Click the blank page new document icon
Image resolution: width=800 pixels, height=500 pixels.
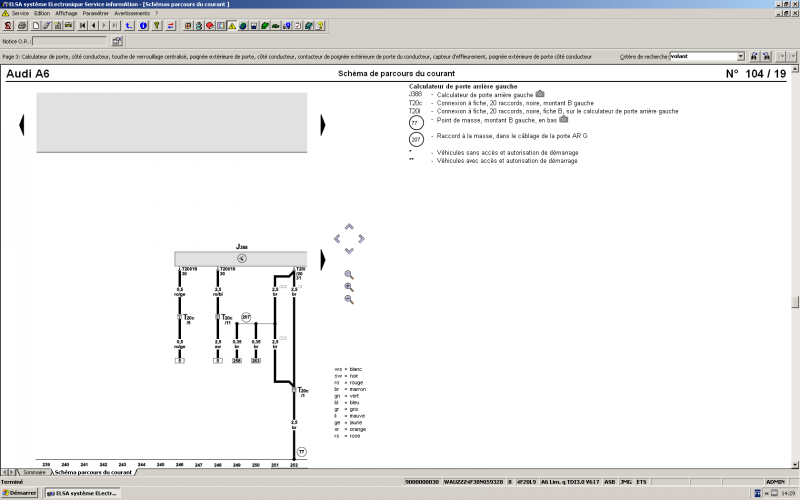pyautogui.click(x=36, y=26)
